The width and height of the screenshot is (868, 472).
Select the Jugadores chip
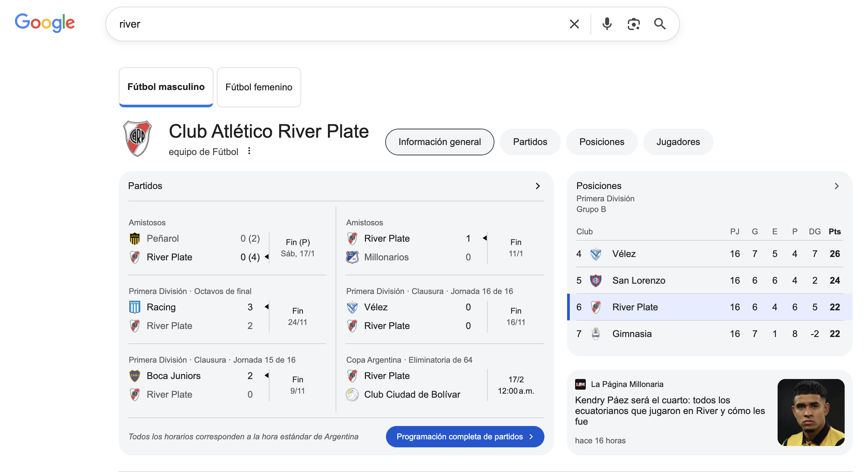678,142
